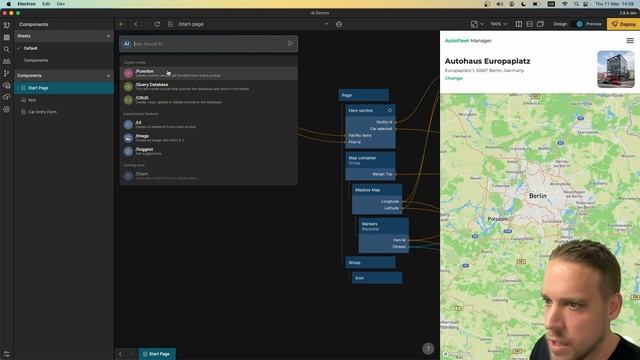640x360 pixels.
Task: Choose the /UI AI command
Action: (x=209, y=124)
